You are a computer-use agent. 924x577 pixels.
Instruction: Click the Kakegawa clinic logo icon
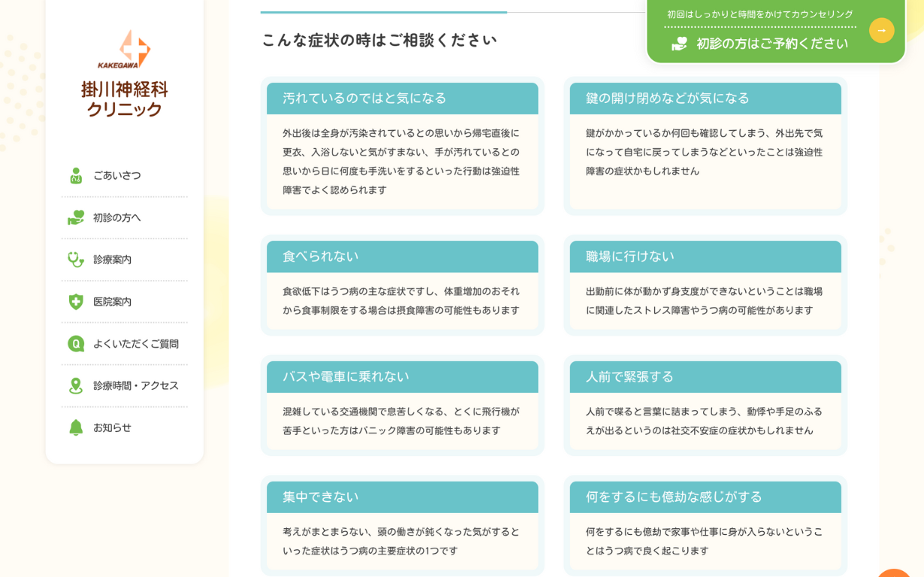[125, 49]
